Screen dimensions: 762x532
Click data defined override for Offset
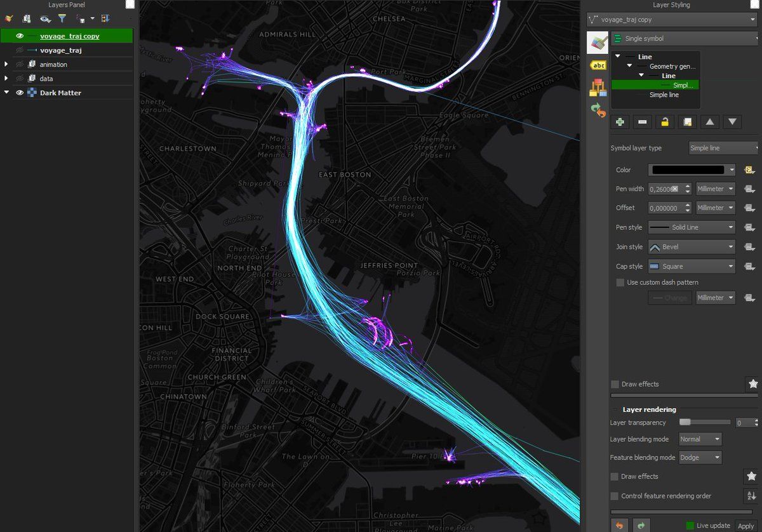(750, 208)
